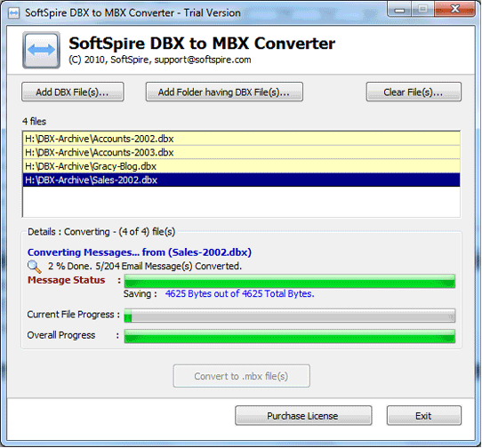Screen dimensions: 482x448
Task: Click the Current File Progress bar
Action: (x=290, y=316)
